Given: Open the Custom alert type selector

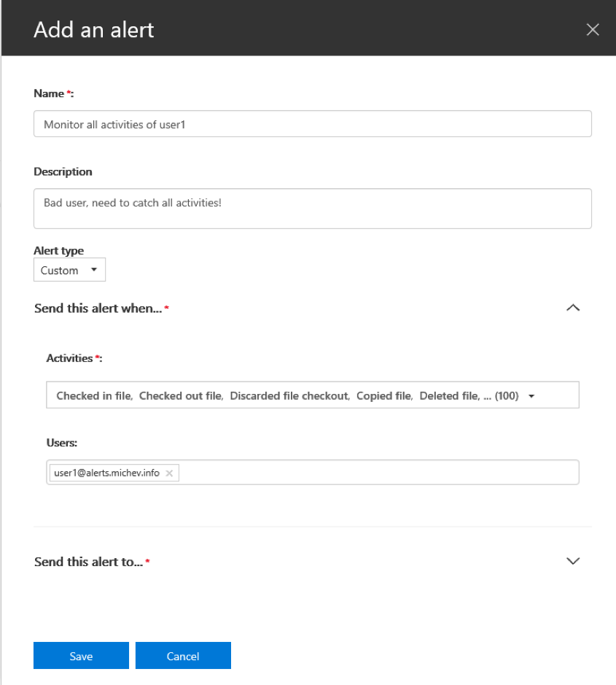Looking at the screenshot, I should [69, 269].
